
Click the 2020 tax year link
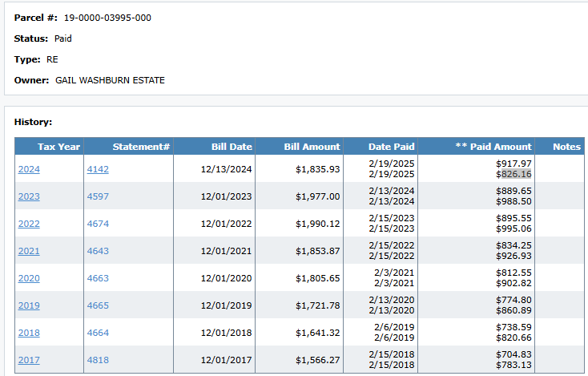point(29,278)
